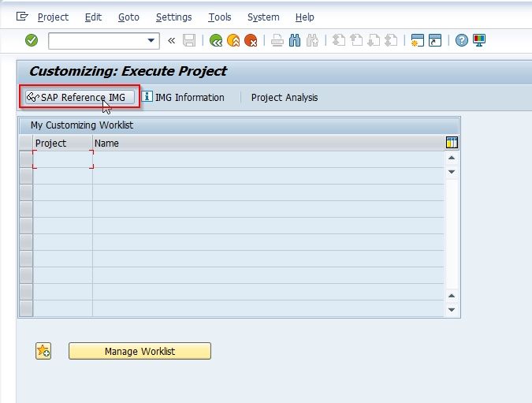Click the IMG Information button

183,98
